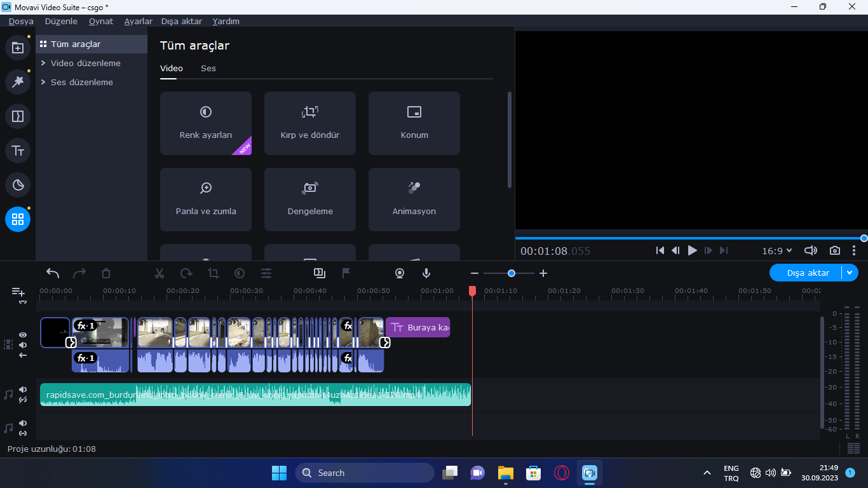
Task: Switch to the Video tab
Action: (172, 68)
